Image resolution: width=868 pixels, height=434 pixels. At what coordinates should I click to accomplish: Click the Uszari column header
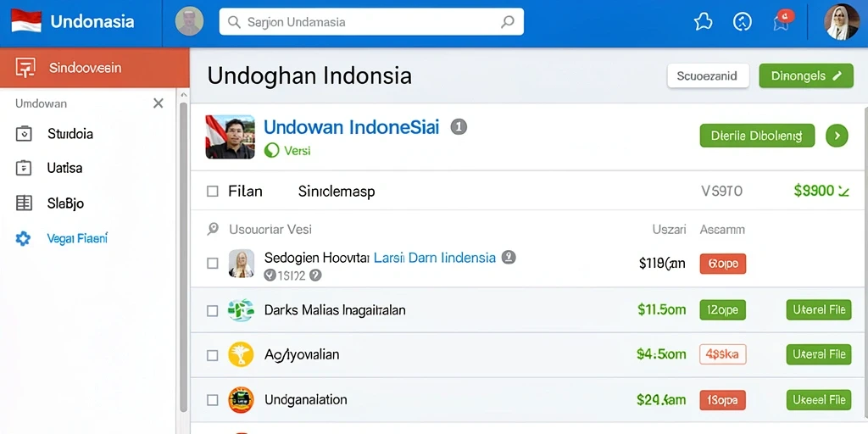(669, 229)
